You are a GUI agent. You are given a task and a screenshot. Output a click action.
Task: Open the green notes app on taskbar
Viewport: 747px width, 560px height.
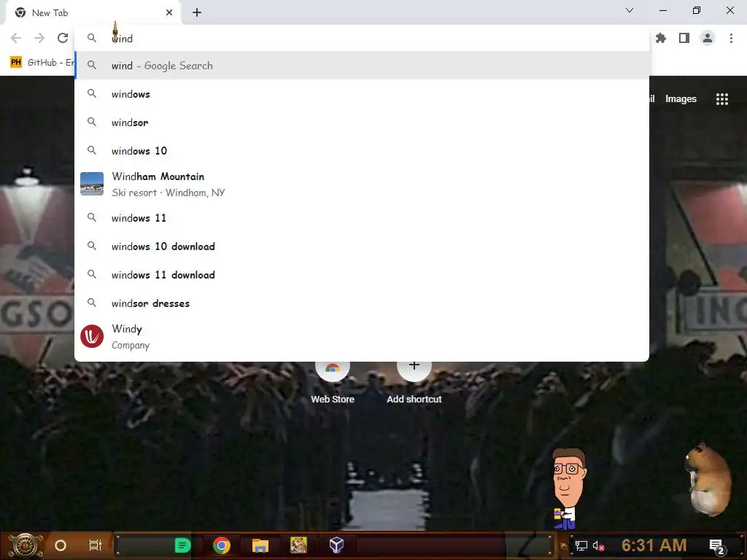(x=182, y=545)
